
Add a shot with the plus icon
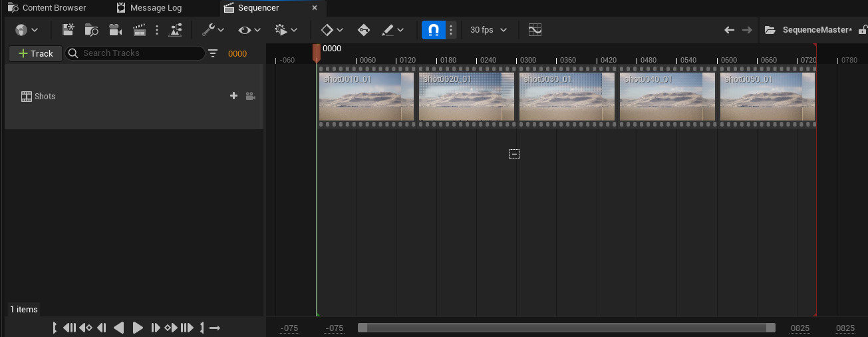click(x=233, y=96)
